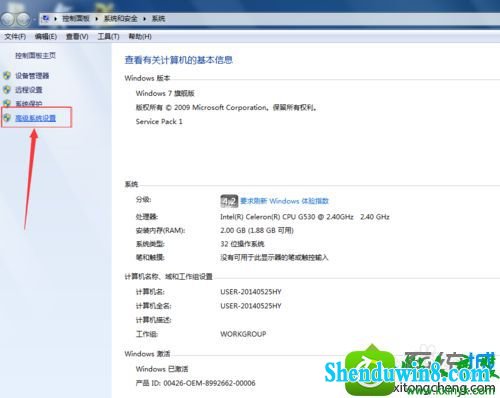Click the Control Panel icon in address bar

click(x=46, y=19)
